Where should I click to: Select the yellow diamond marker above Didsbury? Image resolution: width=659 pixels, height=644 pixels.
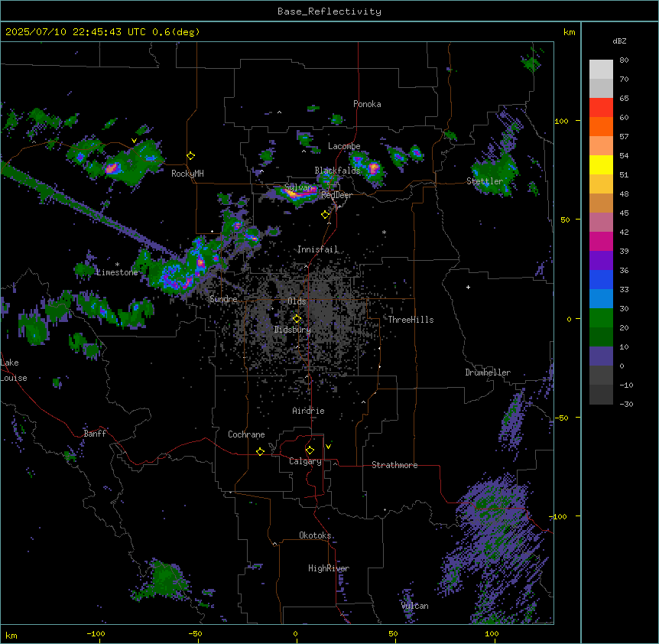[x=297, y=319]
